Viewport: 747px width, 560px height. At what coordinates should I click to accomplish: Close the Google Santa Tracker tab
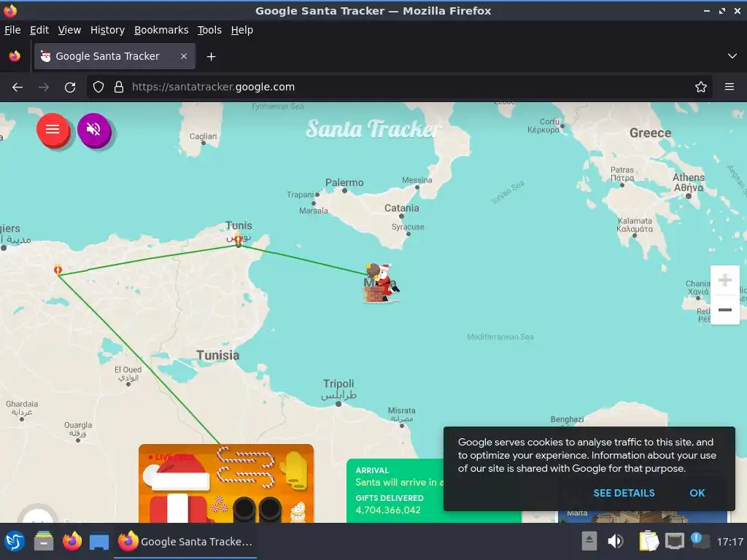[183, 56]
